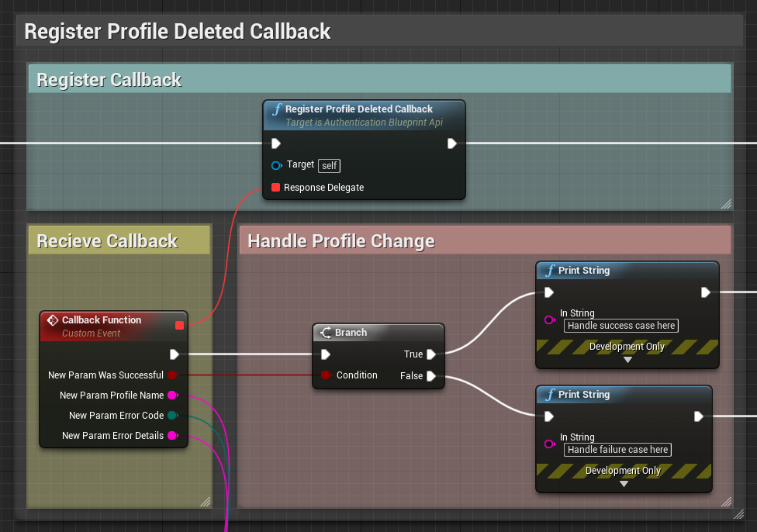The height and width of the screenshot is (532, 757).
Task: Click Callback Function red delegate output pin
Action: click(179, 325)
